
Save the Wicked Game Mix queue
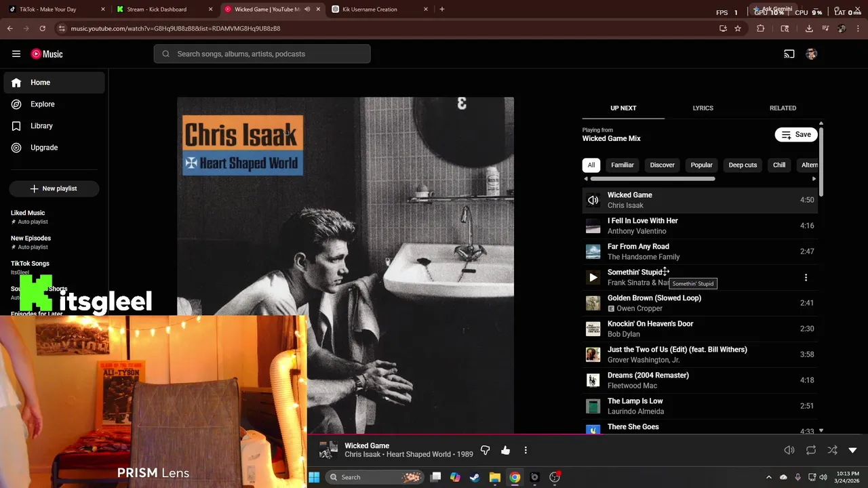(x=797, y=135)
